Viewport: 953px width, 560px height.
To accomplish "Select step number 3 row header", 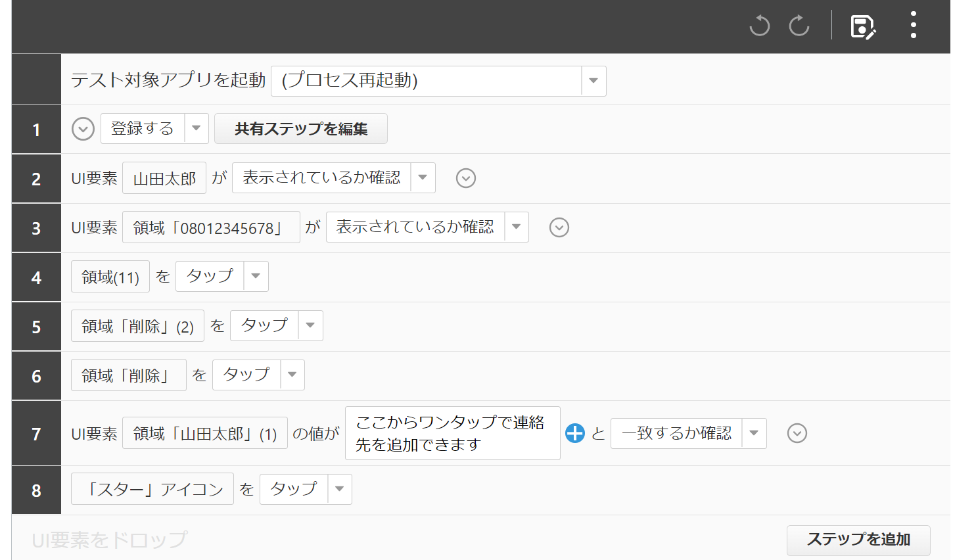I will click(37, 228).
